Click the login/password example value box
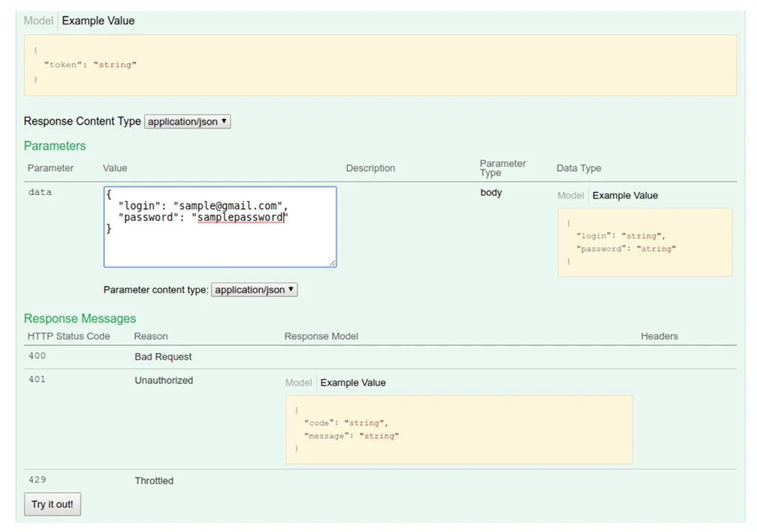 645,242
